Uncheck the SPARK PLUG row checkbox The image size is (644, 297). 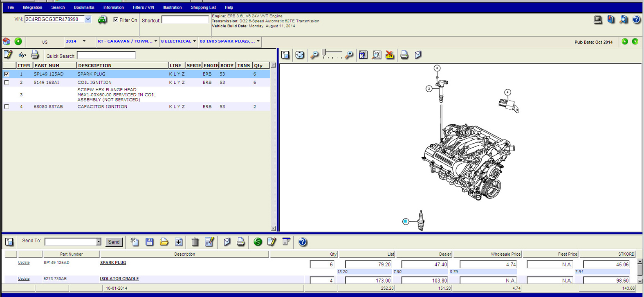(7, 74)
